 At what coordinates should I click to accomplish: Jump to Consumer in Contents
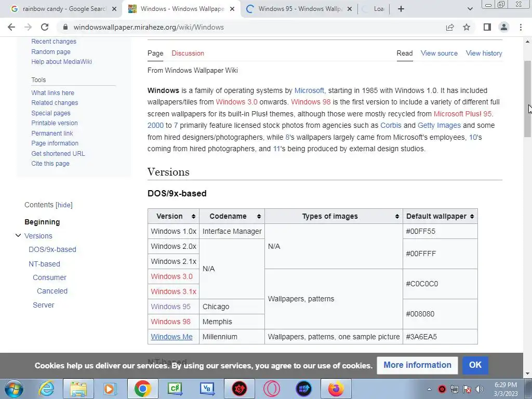[x=49, y=277]
